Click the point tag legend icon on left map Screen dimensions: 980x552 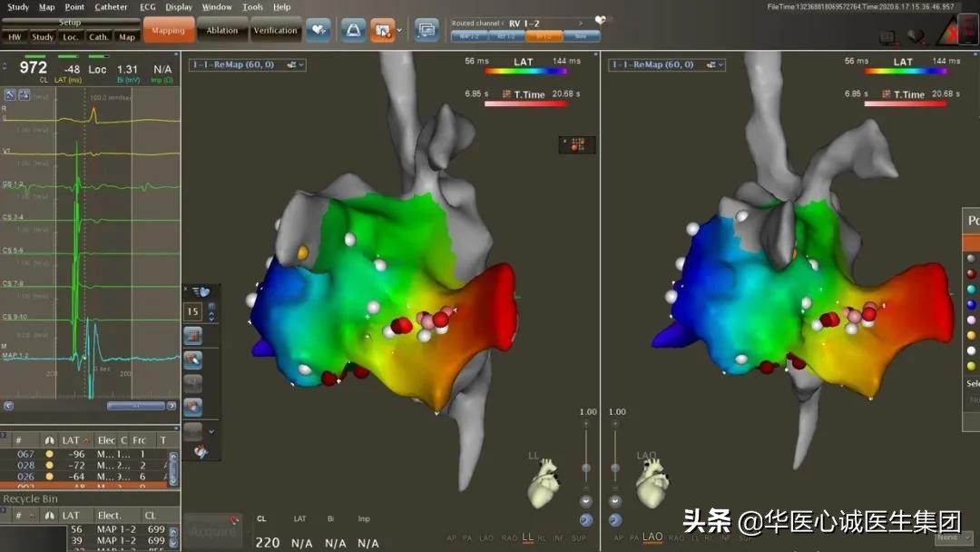(577, 145)
